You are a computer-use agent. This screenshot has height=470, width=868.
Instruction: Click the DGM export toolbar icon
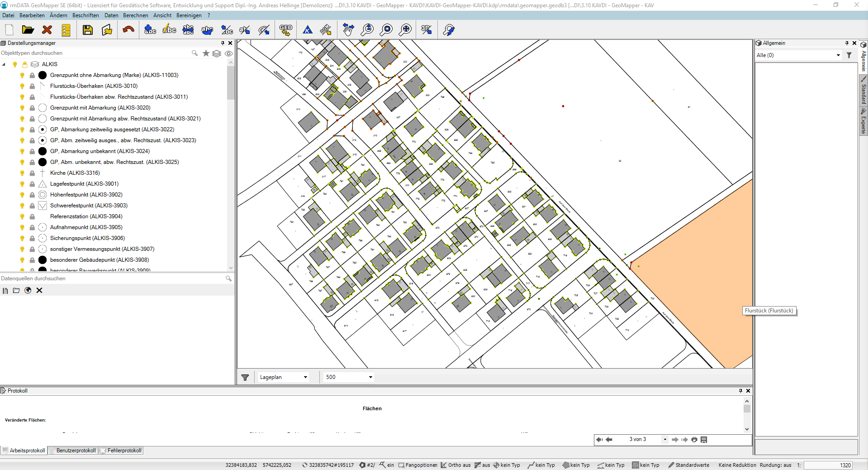tap(325, 30)
